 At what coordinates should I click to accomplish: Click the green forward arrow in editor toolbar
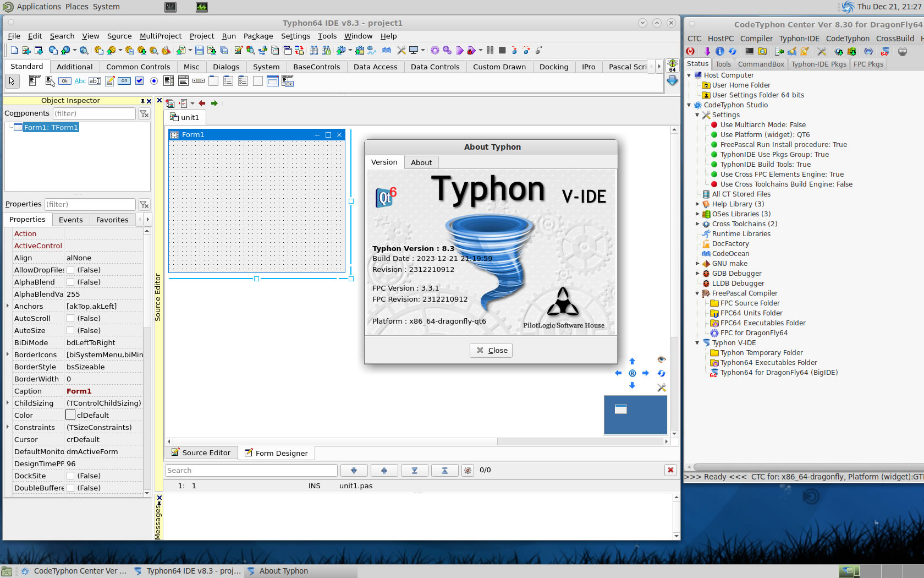pyautogui.click(x=215, y=103)
